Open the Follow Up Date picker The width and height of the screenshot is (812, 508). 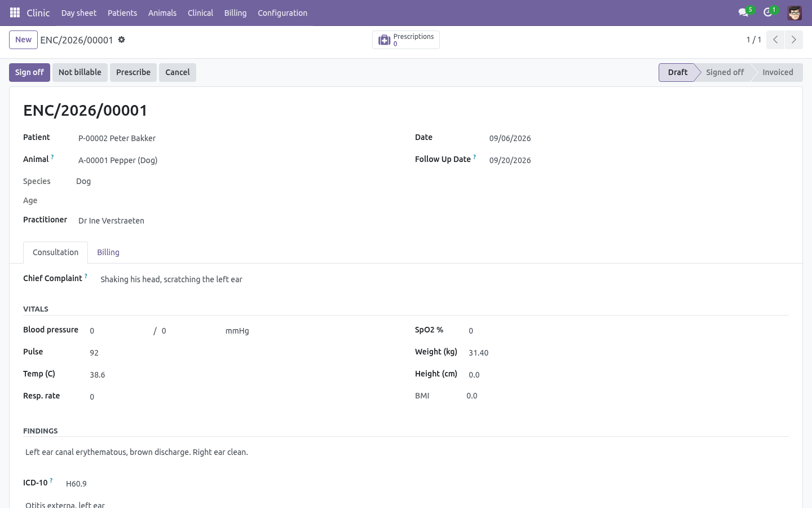pyautogui.click(x=638, y=160)
